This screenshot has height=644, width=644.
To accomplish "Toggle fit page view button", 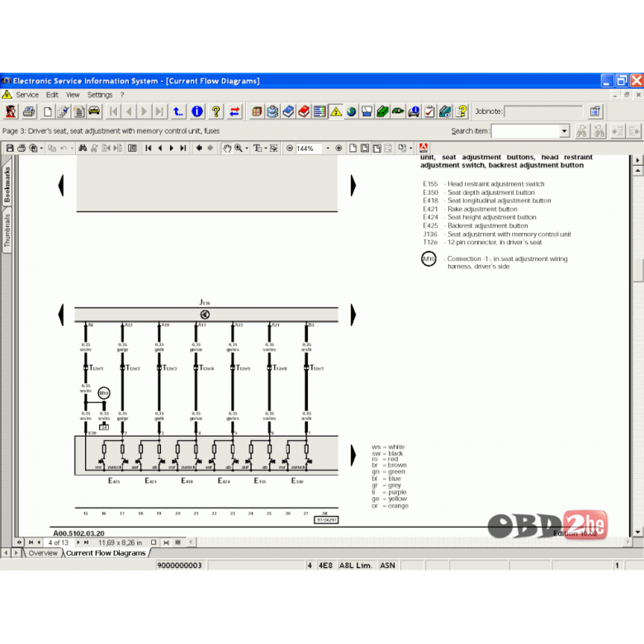I will (365, 149).
